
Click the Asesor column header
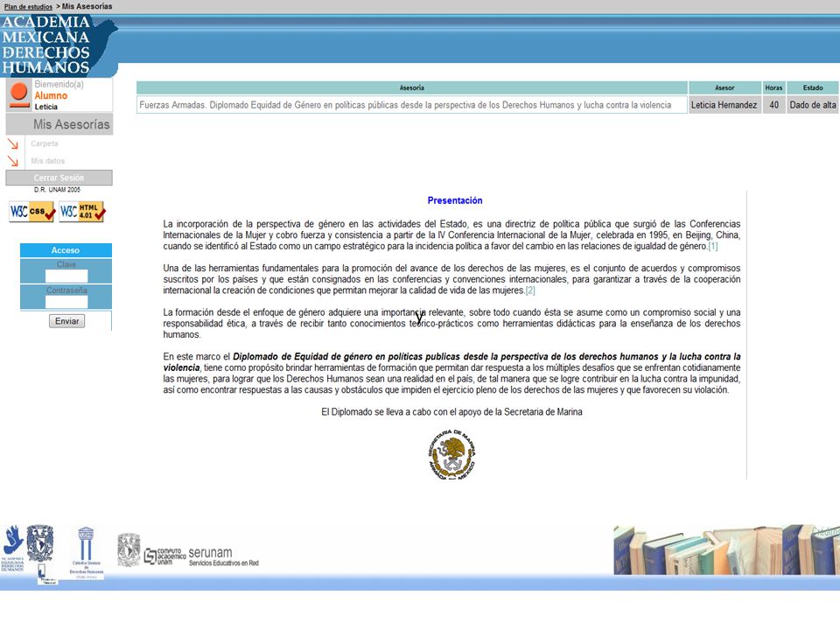[x=724, y=87]
